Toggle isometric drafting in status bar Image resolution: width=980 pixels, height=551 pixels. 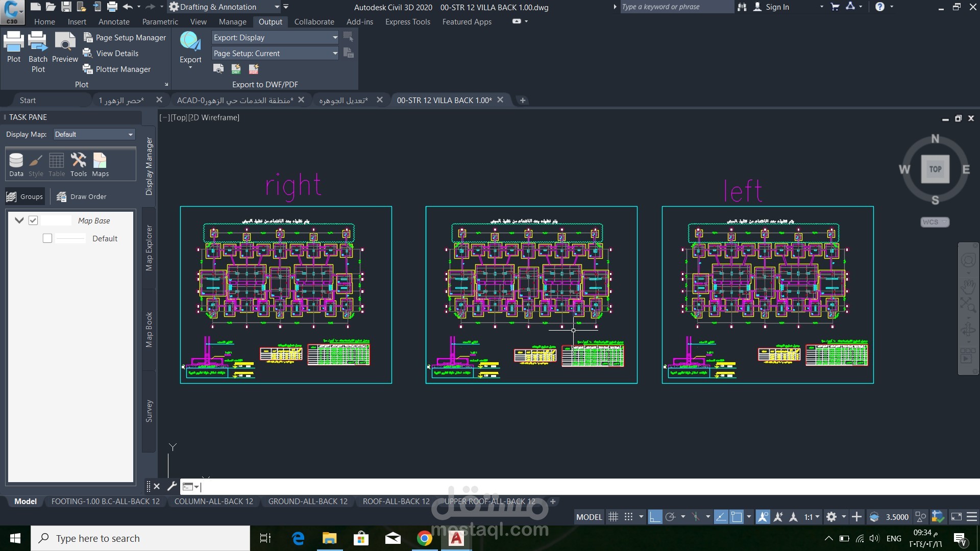tap(696, 517)
